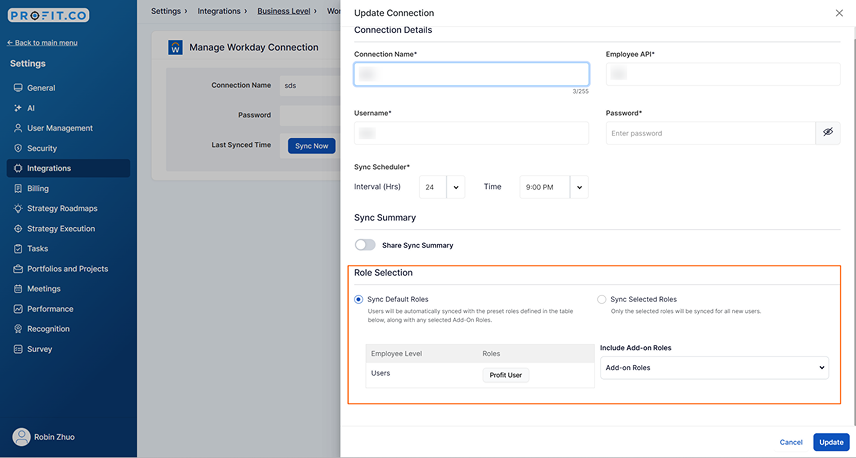Click the Tasks checklist icon

(18, 248)
